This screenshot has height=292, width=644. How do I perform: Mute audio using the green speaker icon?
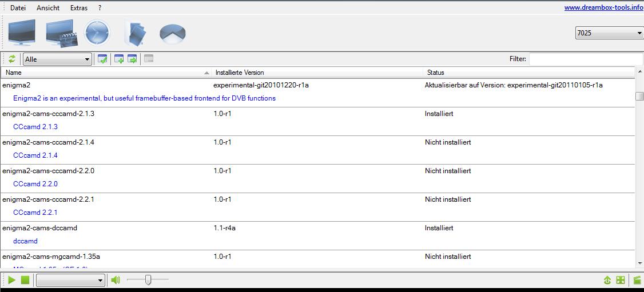tap(116, 280)
